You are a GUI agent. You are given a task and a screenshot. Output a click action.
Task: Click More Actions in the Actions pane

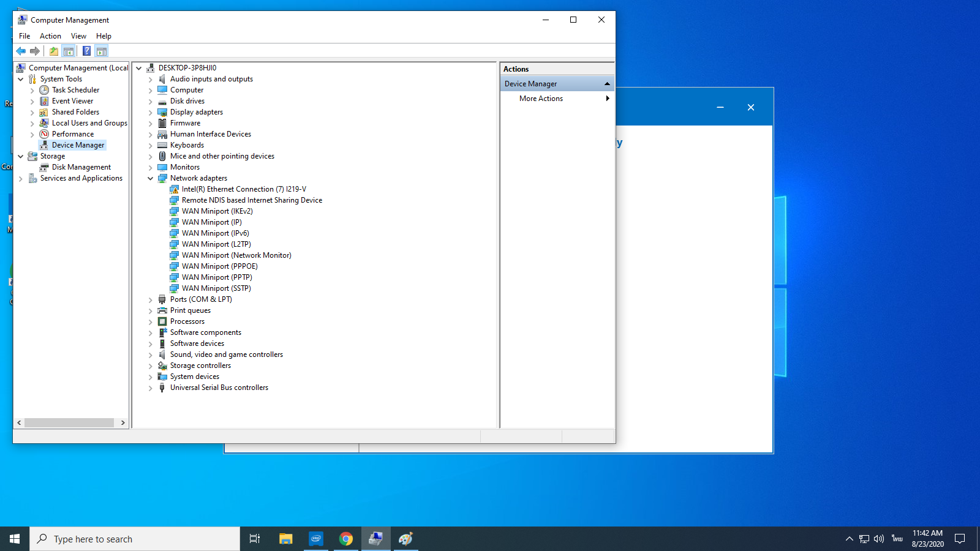(x=541, y=99)
